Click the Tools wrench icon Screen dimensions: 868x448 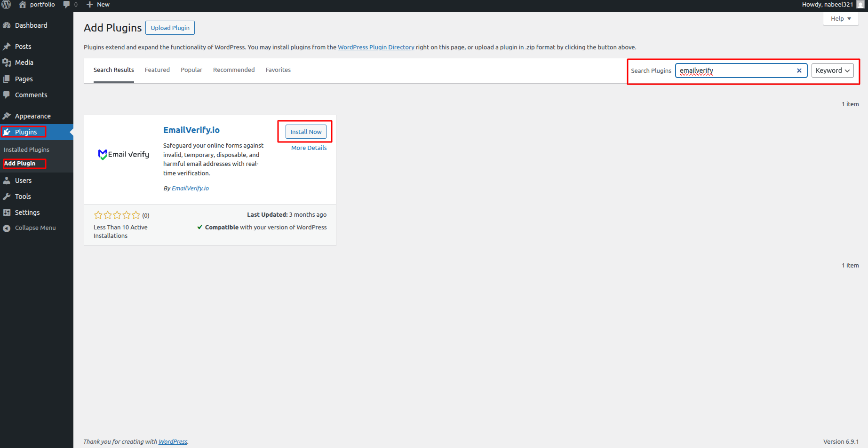[7, 196]
